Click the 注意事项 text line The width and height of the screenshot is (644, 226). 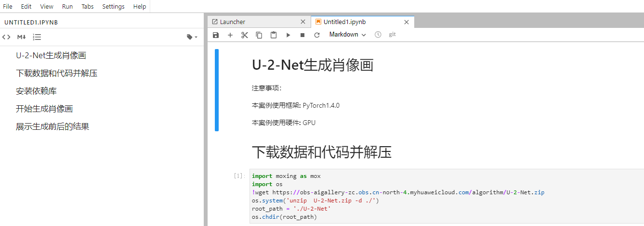[x=266, y=88]
